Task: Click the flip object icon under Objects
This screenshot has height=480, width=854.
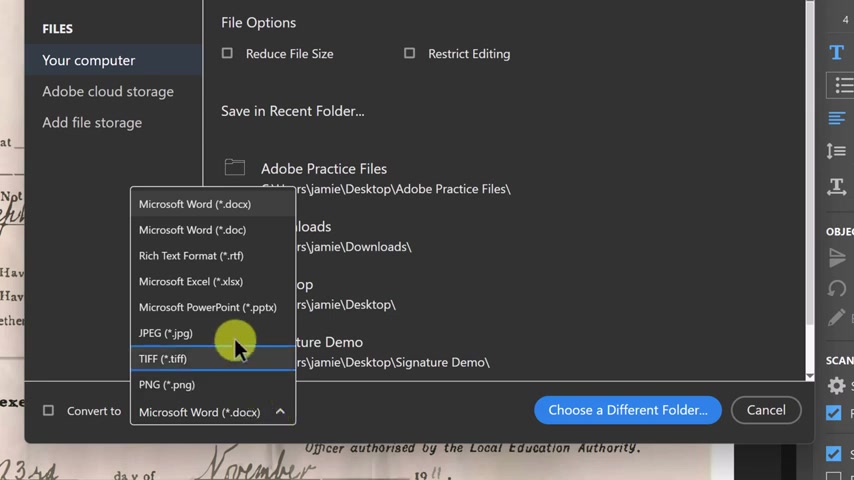Action: [x=837, y=258]
